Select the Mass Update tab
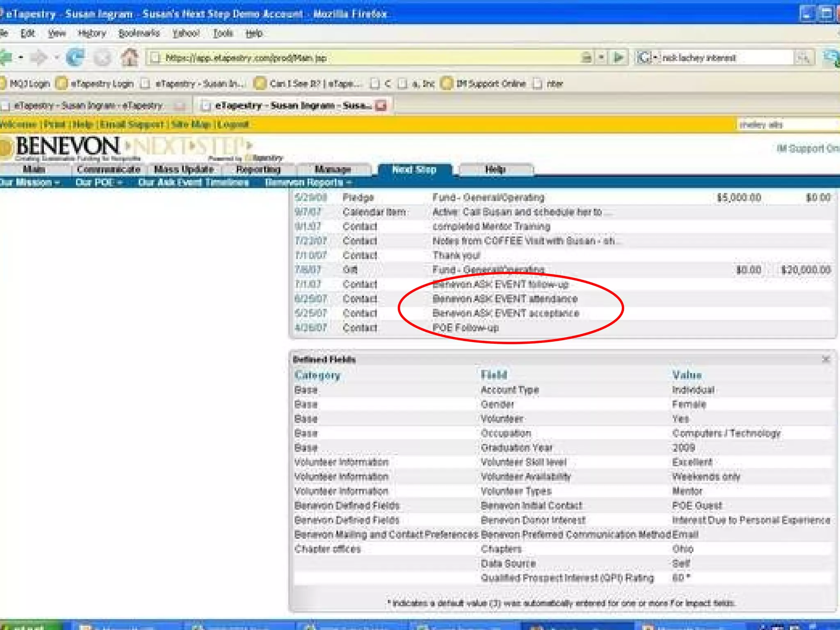The width and height of the screenshot is (840, 630). [184, 169]
